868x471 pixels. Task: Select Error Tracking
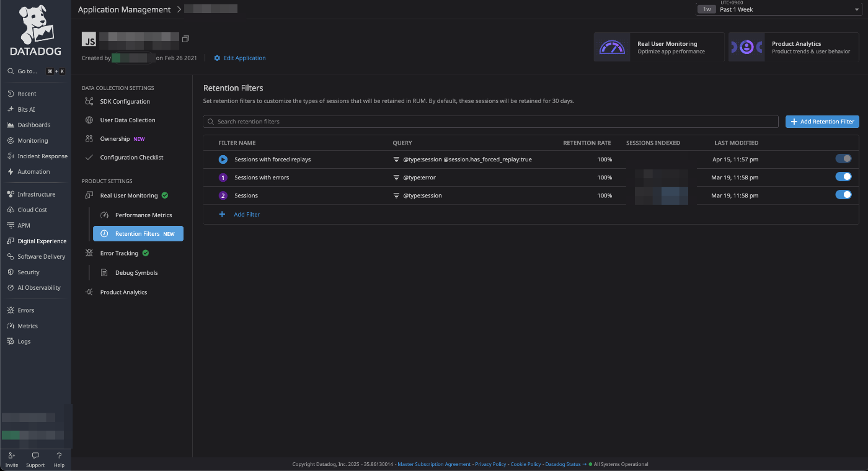(x=119, y=253)
